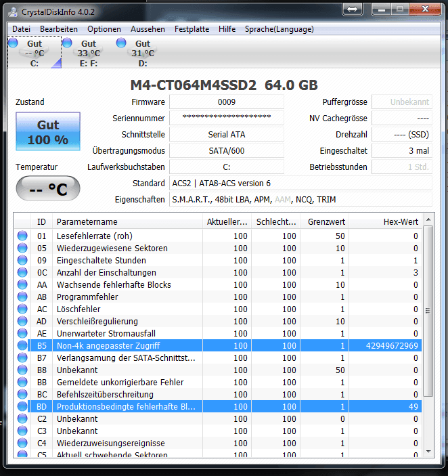
Task: Click the NV Cachegrösse field showing ----
Action: 402,118
